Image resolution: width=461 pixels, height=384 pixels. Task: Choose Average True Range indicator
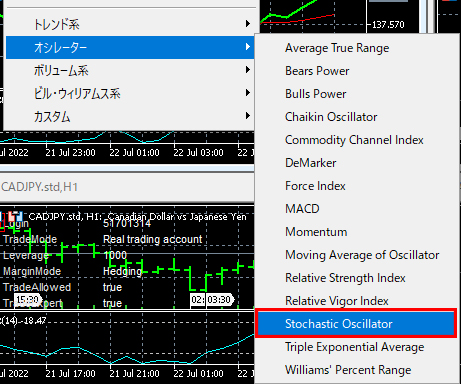click(x=357, y=48)
